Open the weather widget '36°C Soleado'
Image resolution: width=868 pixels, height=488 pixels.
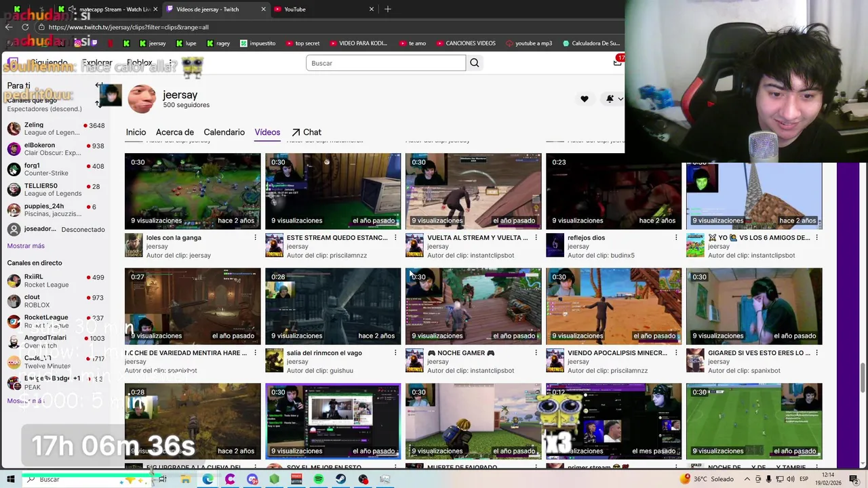(707, 479)
